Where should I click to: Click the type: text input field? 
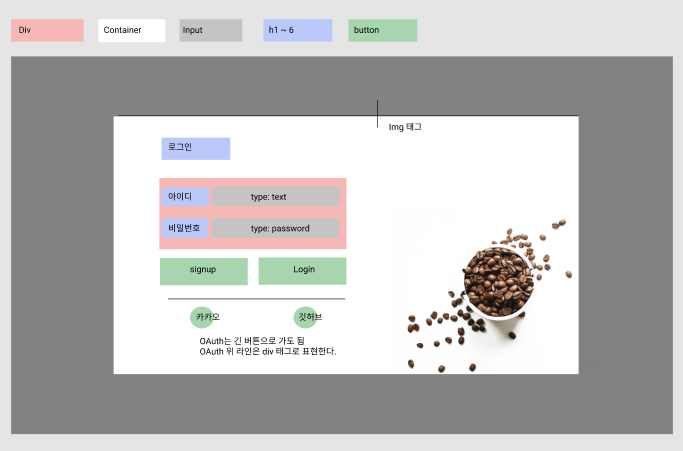point(276,197)
